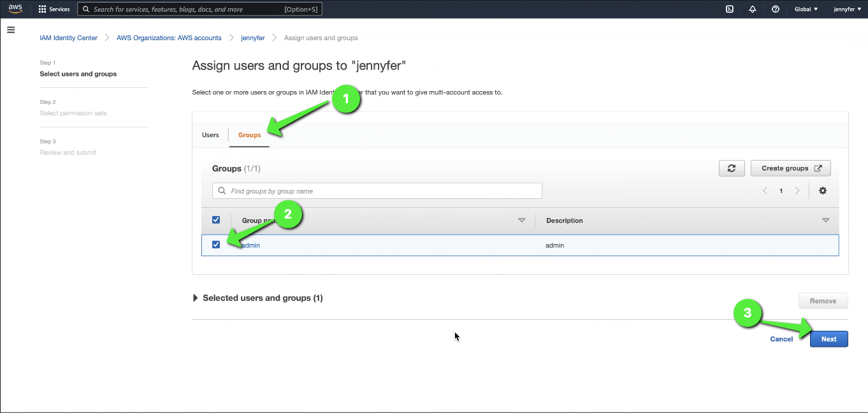Focus the Find groups by group name field
Image resolution: width=868 pixels, height=413 pixels.
pos(377,191)
